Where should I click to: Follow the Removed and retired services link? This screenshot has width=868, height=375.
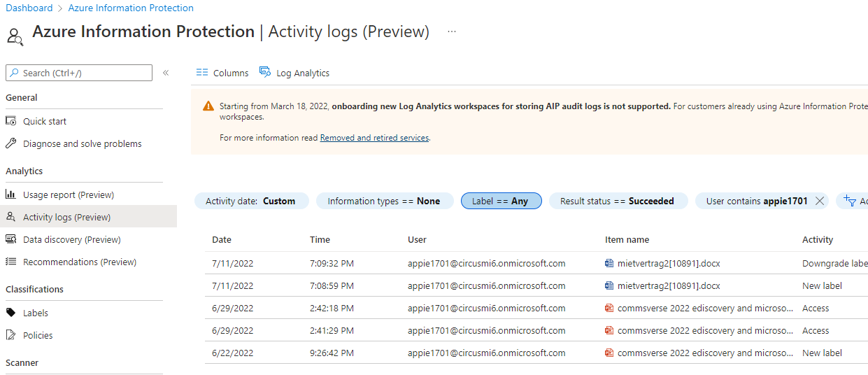pos(374,138)
